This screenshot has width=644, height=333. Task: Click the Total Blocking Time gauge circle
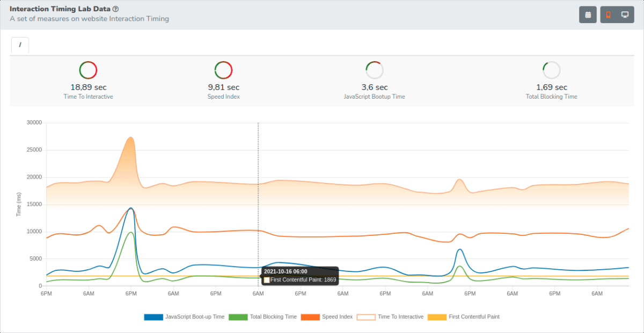[x=551, y=70]
